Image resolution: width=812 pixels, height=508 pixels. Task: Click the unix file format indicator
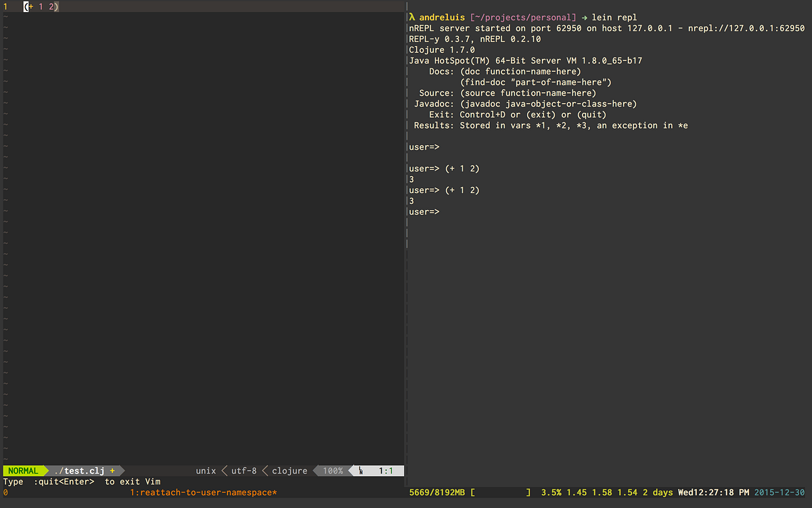(206, 471)
